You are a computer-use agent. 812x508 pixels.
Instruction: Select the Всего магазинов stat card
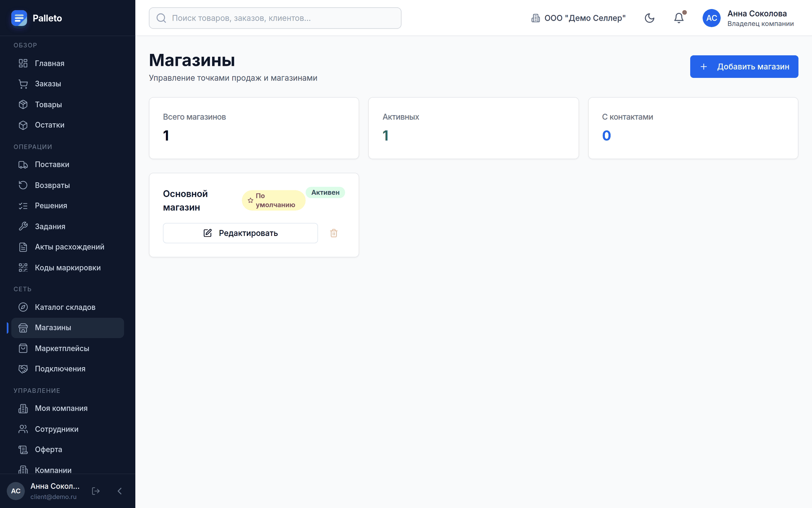254,128
